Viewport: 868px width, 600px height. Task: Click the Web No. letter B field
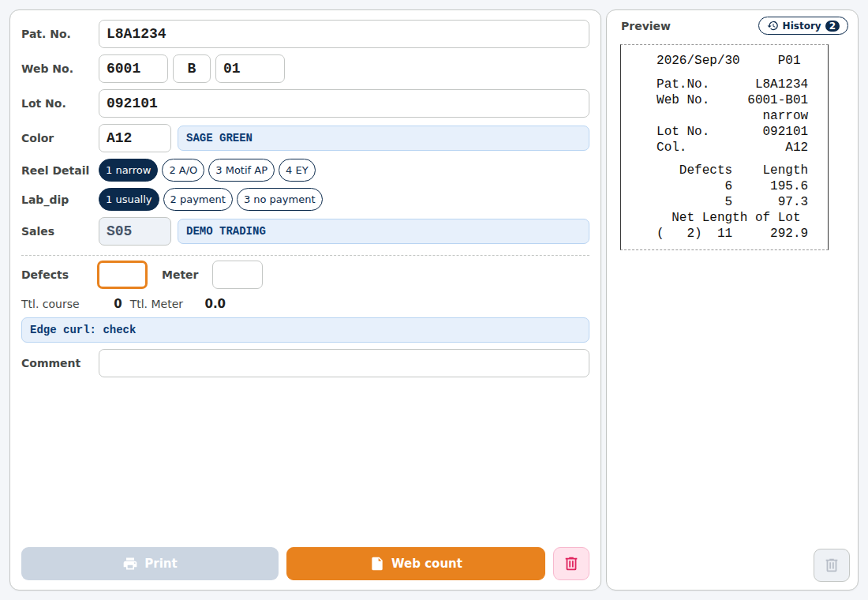pyautogui.click(x=192, y=69)
